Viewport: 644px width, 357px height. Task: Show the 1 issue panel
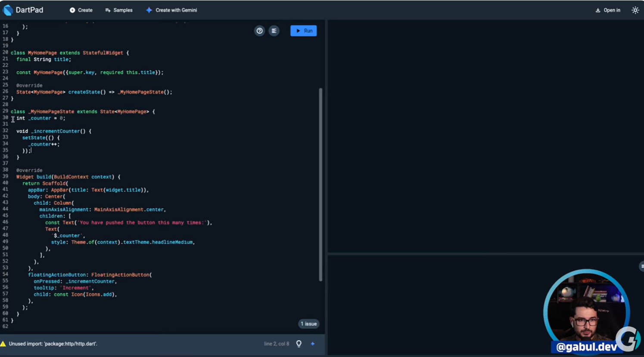308,324
